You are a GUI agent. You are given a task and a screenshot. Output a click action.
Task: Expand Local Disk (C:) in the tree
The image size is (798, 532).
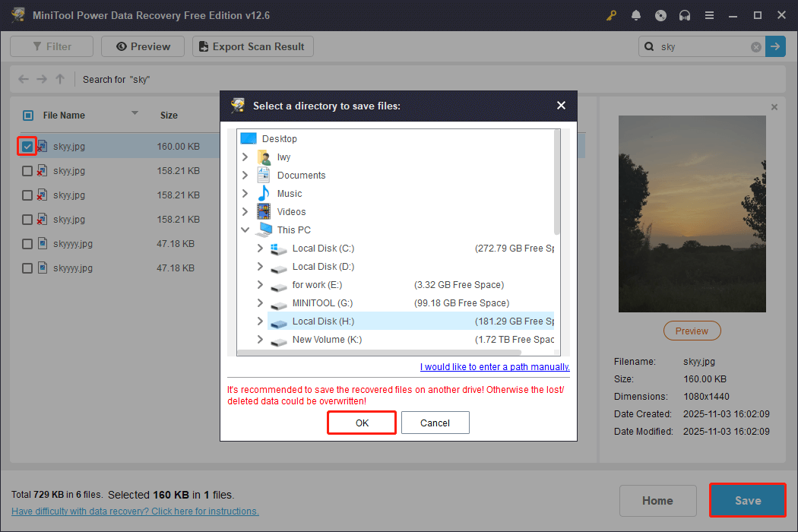pyautogui.click(x=259, y=248)
